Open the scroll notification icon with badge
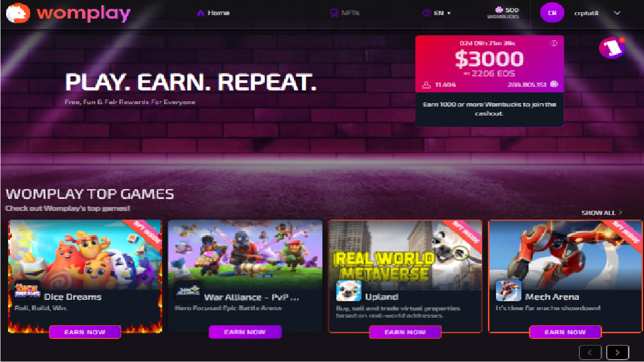Viewport: 644px width, 362px height. (x=612, y=48)
